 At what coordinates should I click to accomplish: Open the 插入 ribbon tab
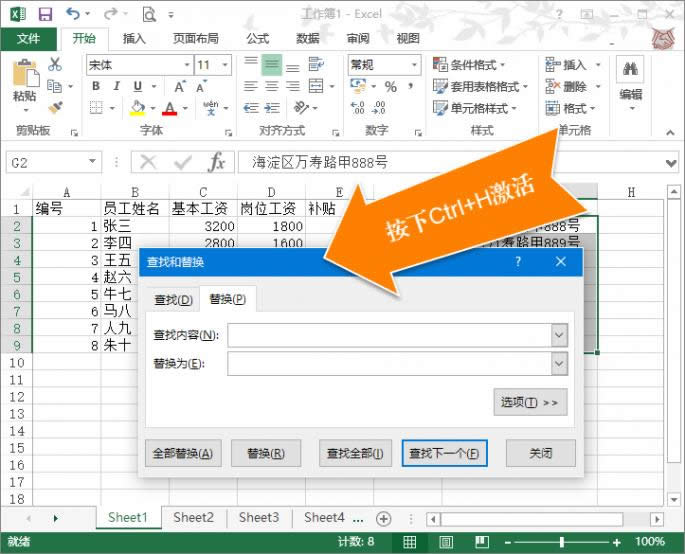pos(134,39)
